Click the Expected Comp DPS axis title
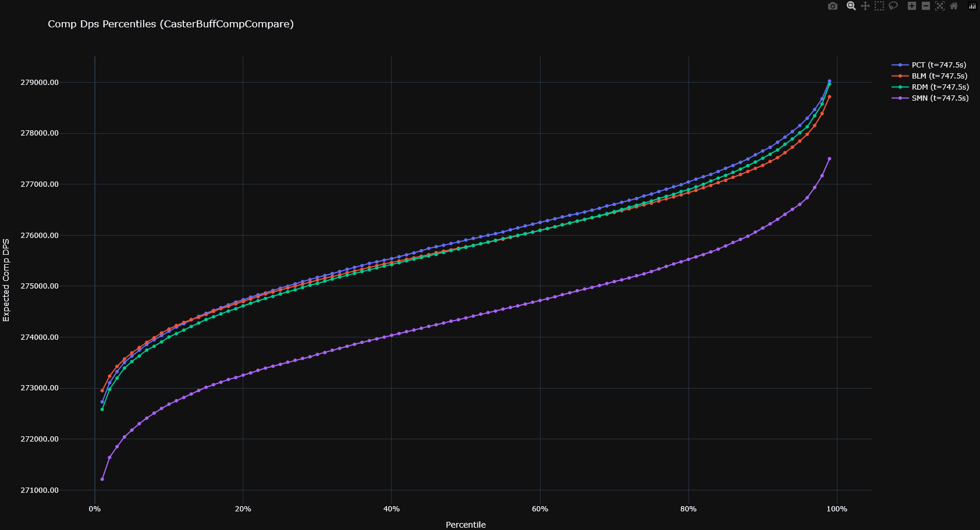This screenshot has width=980, height=530. (x=6, y=280)
